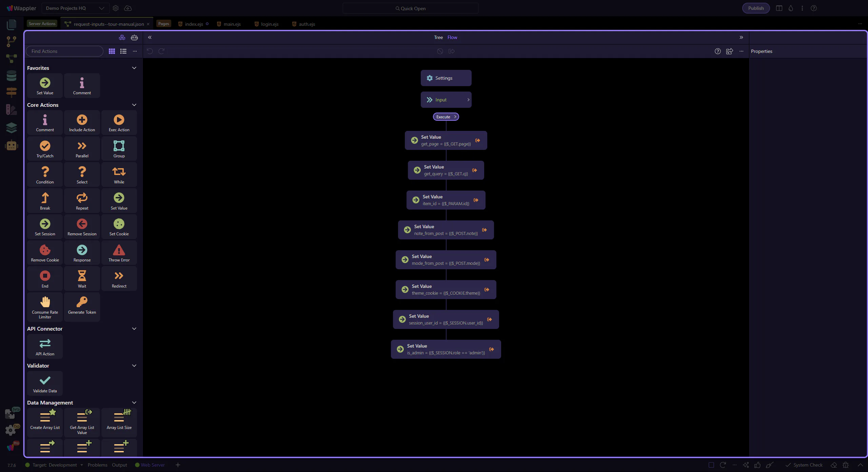The width and height of the screenshot is (868, 472).
Task: Expand the Input node
Action: point(468,100)
